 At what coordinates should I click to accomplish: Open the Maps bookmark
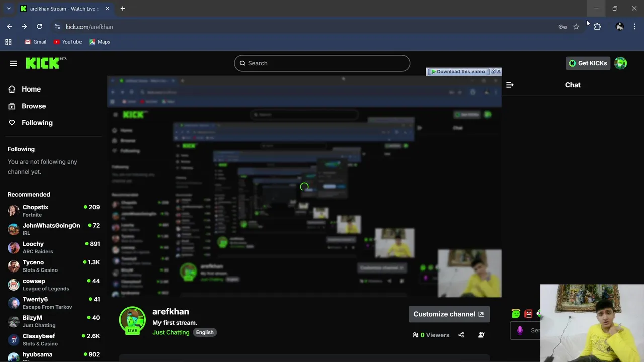click(100, 42)
